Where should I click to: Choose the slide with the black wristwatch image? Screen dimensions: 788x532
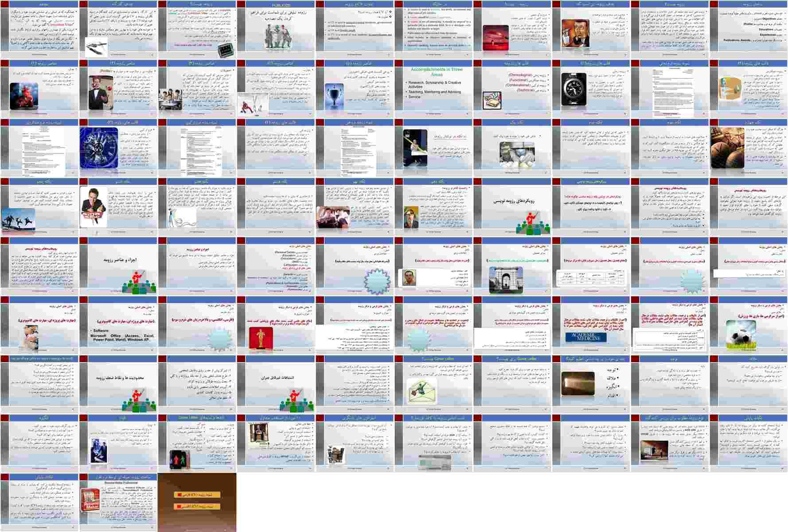click(591, 88)
